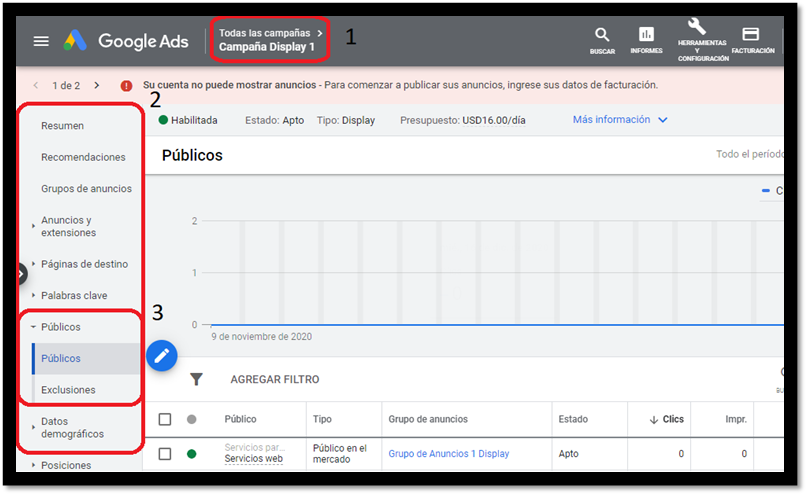Expand Anuncios y extensiones section
Image resolution: width=807 pixels, height=495 pixels.
[x=33, y=226]
